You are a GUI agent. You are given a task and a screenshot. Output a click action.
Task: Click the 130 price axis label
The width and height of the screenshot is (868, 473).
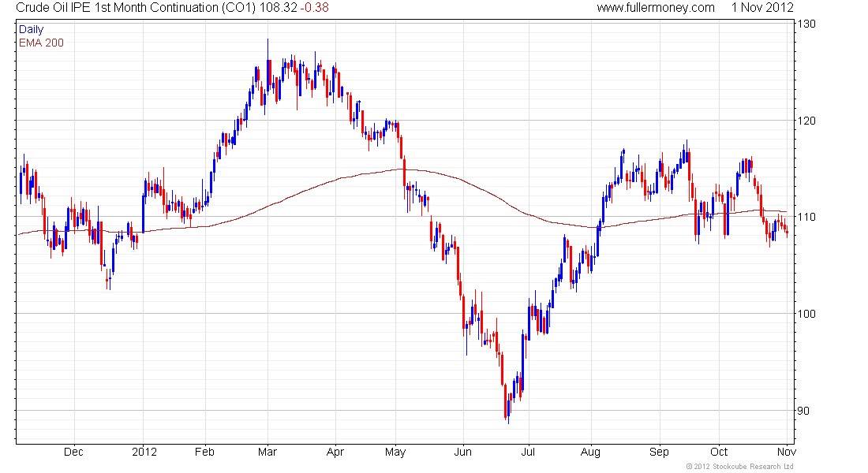pyautogui.click(x=806, y=24)
